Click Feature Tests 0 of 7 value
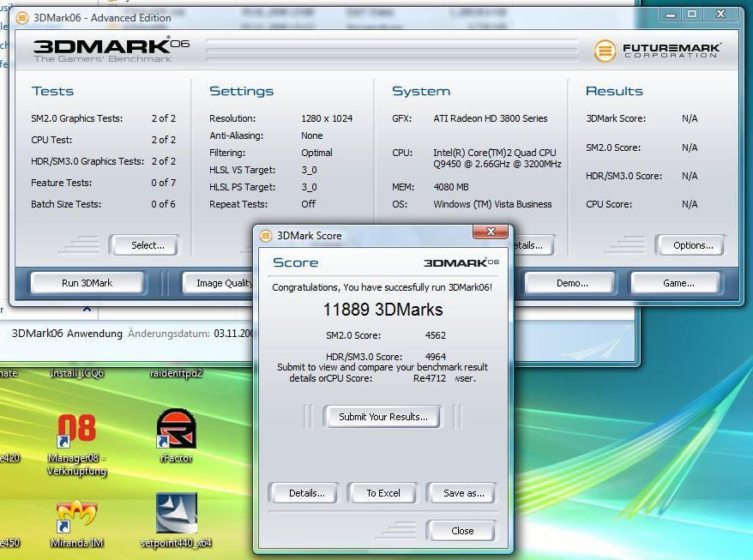The image size is (753, 560). (163, 183)
